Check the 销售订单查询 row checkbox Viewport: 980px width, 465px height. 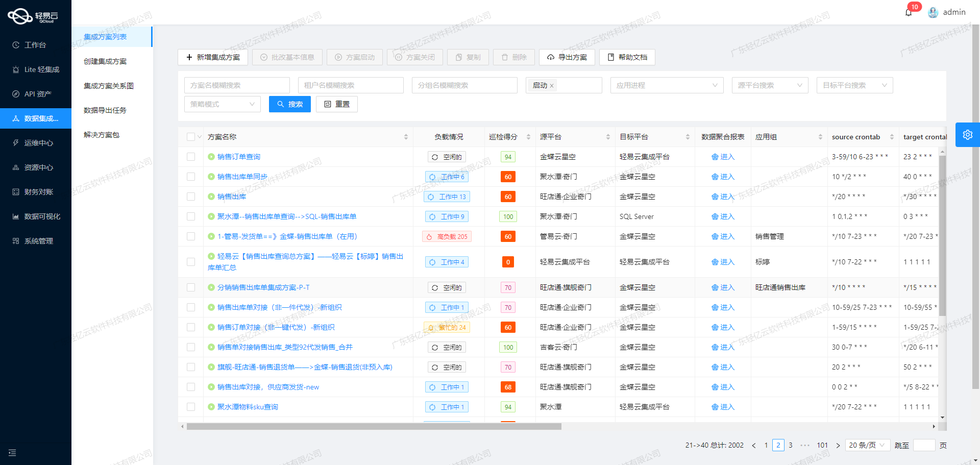(191, 157)
